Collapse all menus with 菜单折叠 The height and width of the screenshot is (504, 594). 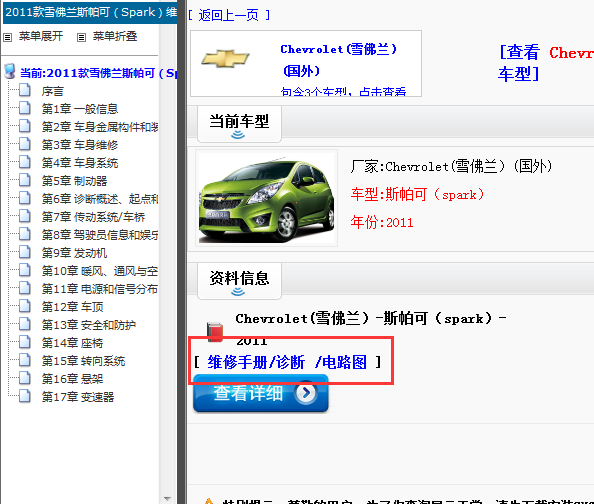coord(115,36)
